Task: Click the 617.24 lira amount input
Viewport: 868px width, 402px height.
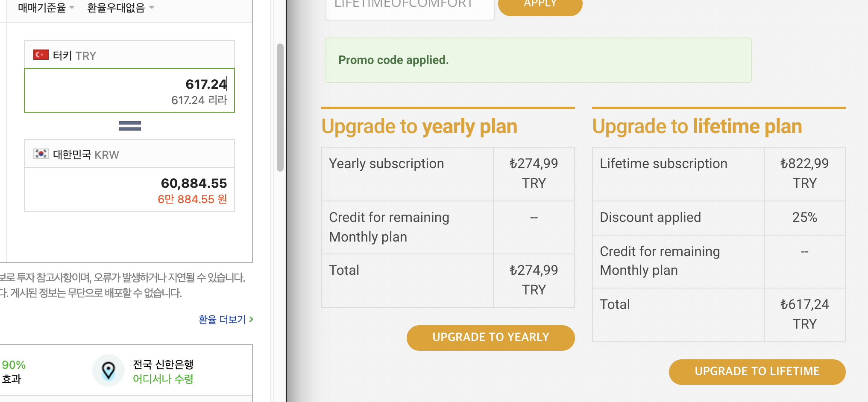Action: pos(129,85)
